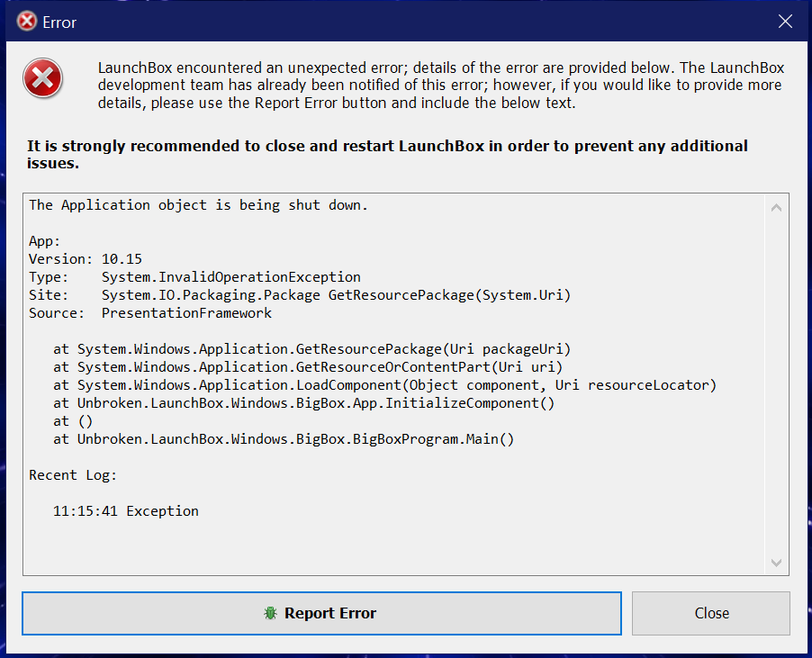
Task: Click the 'LaunchBox encountered an unexpected error' message
Action: coord(441,86)
